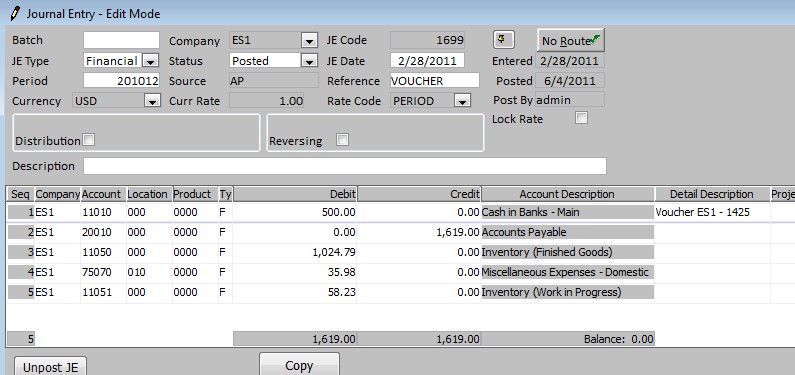Screen dimensions: 795x375
Task: Select account cell 75070
Action: click(x=103, y=273)
